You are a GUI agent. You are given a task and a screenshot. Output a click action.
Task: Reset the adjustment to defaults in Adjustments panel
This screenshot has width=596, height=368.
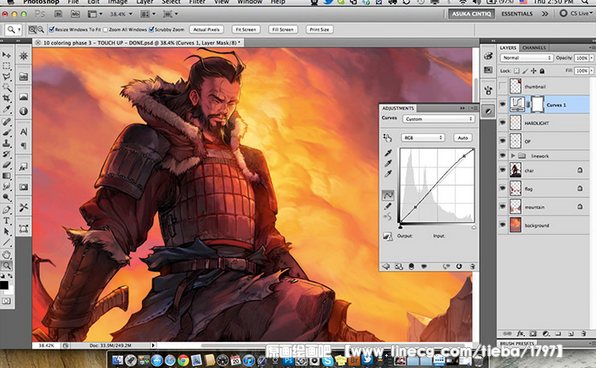click(x=459, y=266)
